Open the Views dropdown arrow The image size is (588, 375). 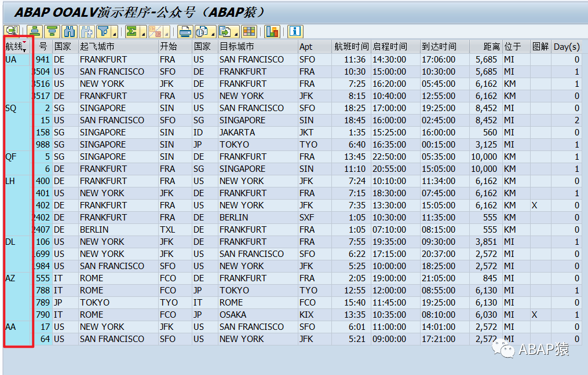[213, 31]
